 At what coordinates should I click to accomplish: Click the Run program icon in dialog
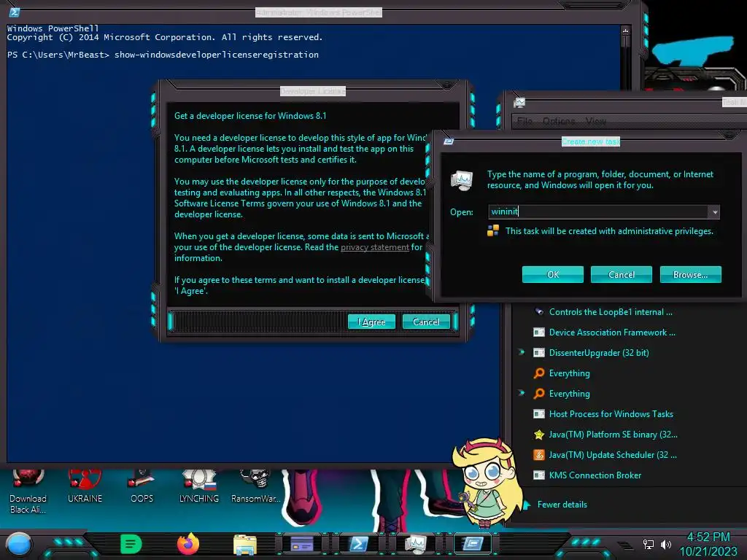point(462,180)
